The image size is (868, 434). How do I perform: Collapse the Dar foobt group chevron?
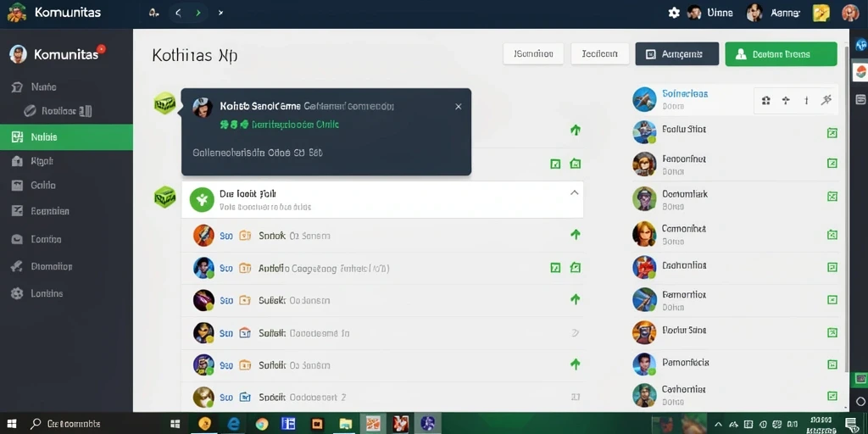pyautogui.click(x=574, y=192)
